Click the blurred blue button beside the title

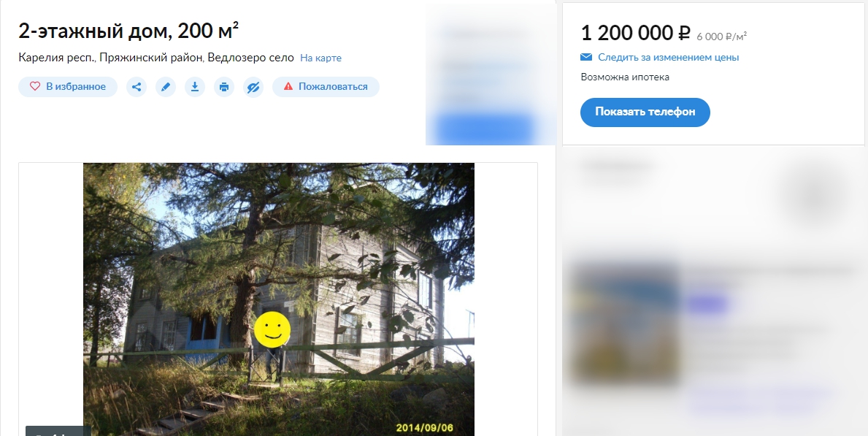point(485,127)
